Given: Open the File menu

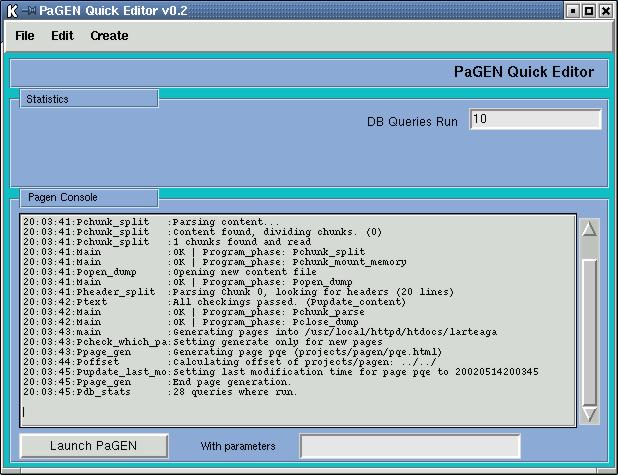Looking at the screenshot, I should 24,36.
